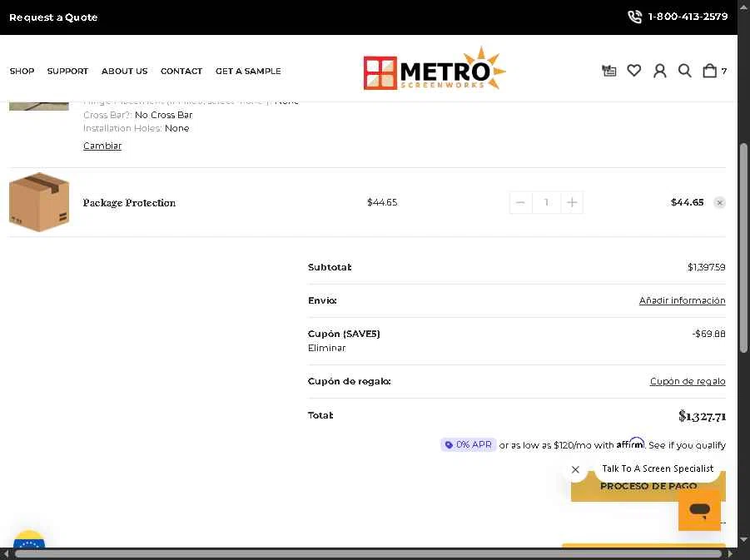This screenshot has width=750, height=560.
Task: Open the Package Protection product name
Action: (129, 203)
